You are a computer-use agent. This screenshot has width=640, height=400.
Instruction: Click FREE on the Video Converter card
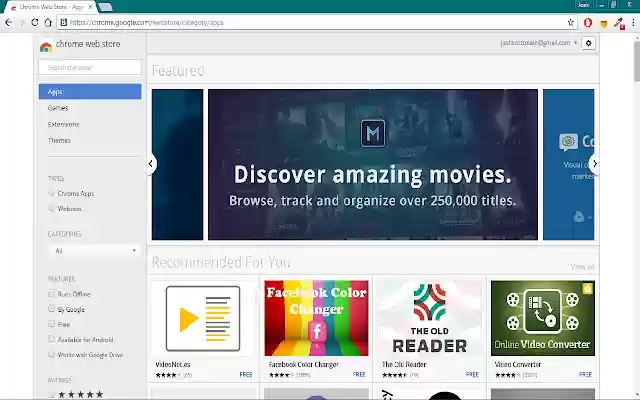pos(585,374)
